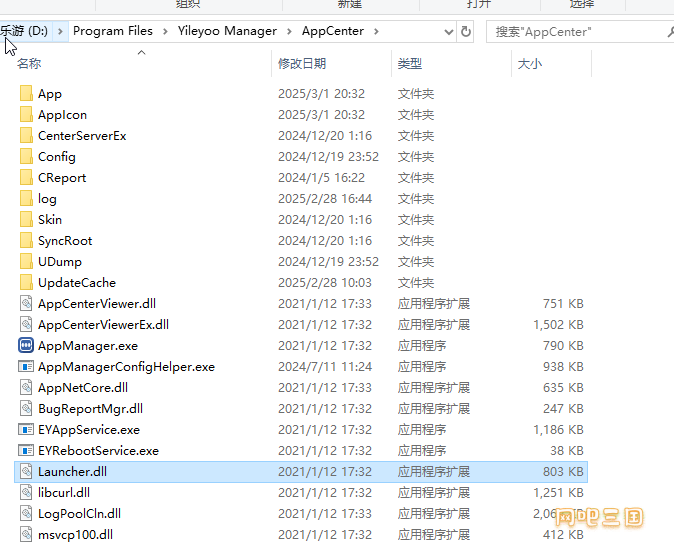Click the Launcher.dll file icon
Viewport: 674px width, 542px height.
click(26, 471)
